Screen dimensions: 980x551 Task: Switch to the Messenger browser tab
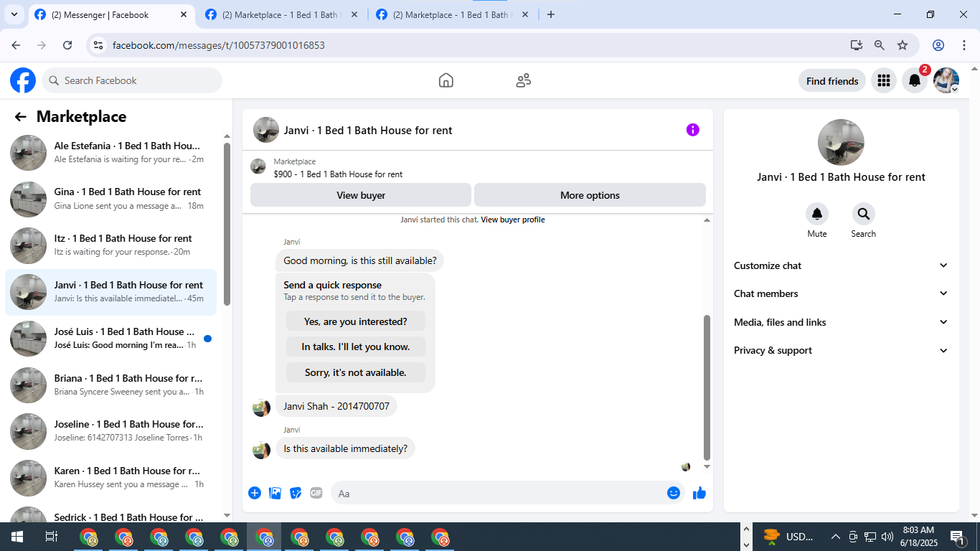111,14
